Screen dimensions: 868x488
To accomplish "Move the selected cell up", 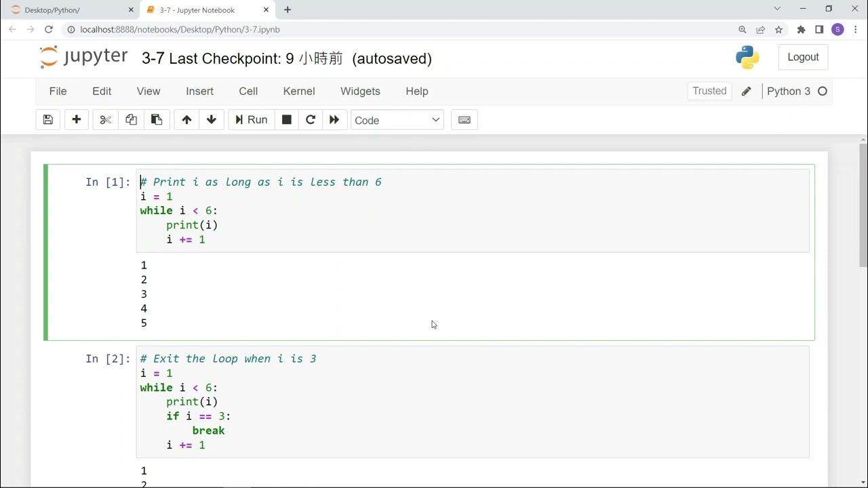I will [186, 120].
